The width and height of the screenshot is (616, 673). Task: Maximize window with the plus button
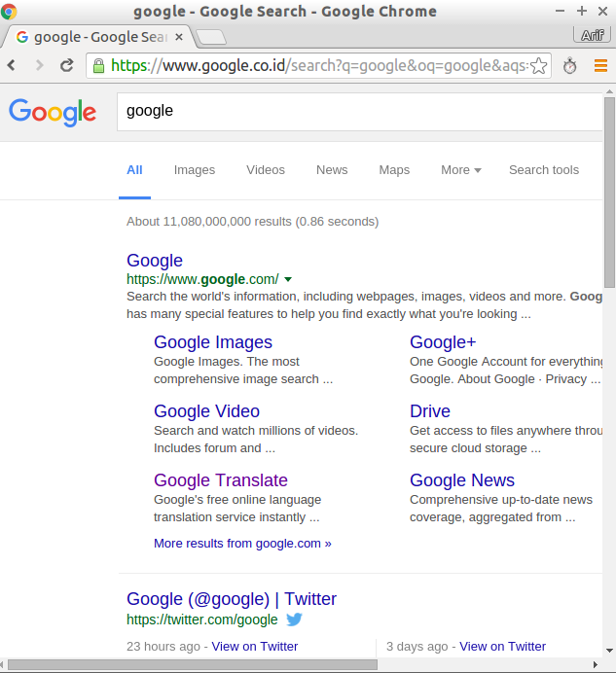click(582, 11)
